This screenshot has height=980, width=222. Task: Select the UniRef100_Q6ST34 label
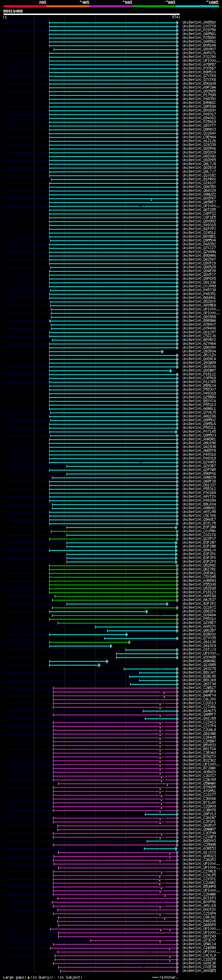click(x=199, y=684)
